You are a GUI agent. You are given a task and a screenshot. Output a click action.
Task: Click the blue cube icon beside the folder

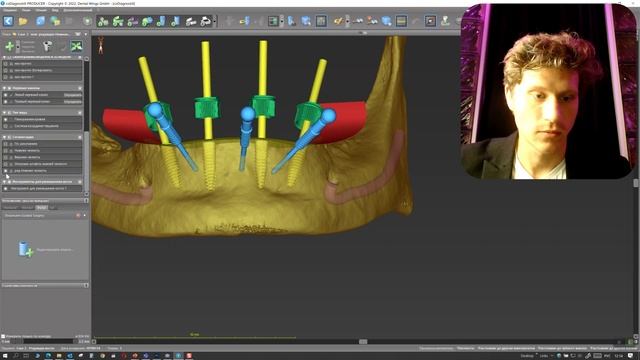40,21
